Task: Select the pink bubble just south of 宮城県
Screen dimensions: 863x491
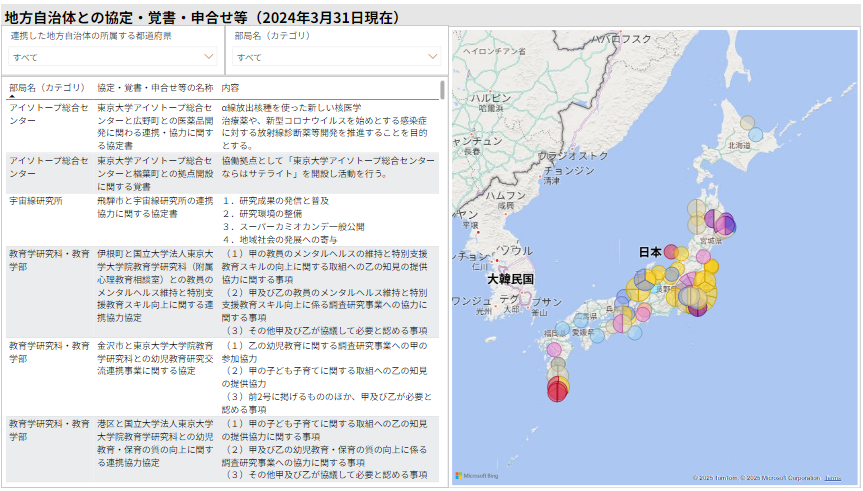Action: [703, 257]
